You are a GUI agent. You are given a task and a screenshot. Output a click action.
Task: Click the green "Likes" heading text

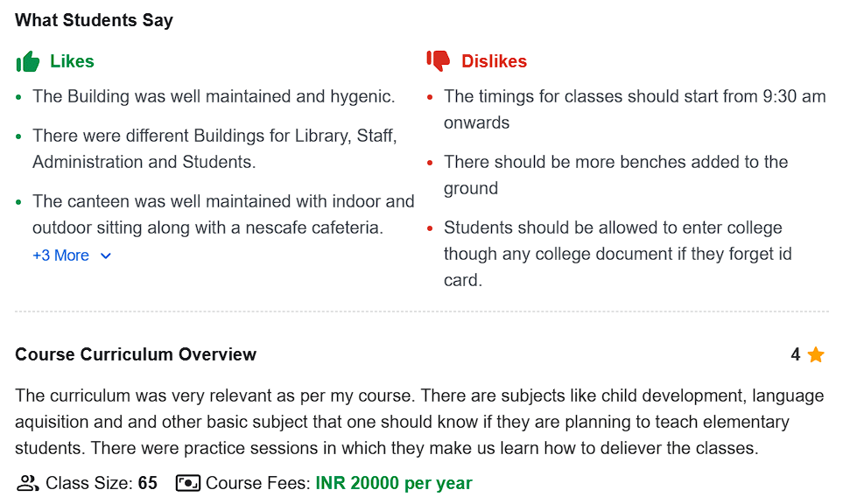click(x=72, y=61)
